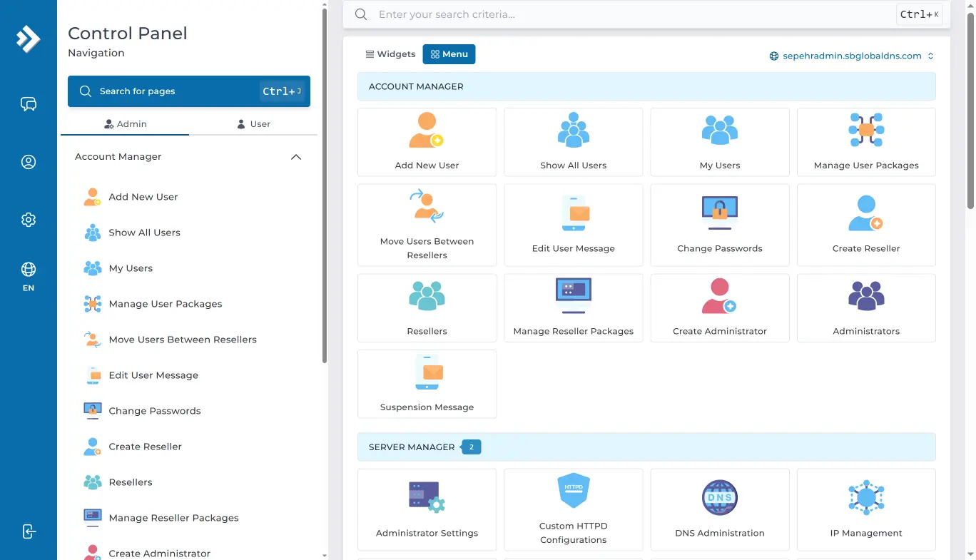Click Move Users Between Resellers in navigation
The height and width of the screenshot is (560, 976).
(x=183, y=340)
